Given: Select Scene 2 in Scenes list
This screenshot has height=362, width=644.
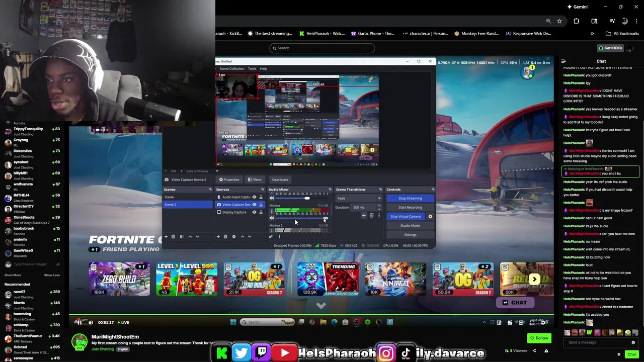Looking at the screenshot, I should (188, 205).
